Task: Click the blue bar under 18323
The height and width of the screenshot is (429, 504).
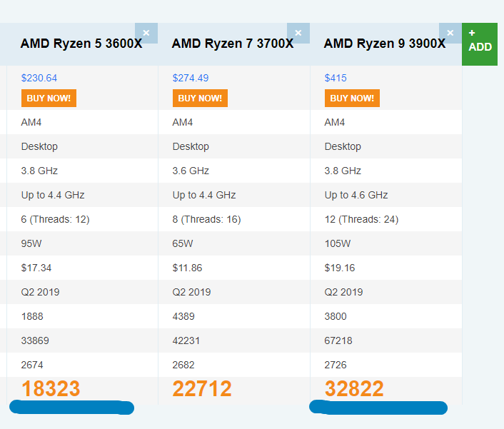Action: 71,408
